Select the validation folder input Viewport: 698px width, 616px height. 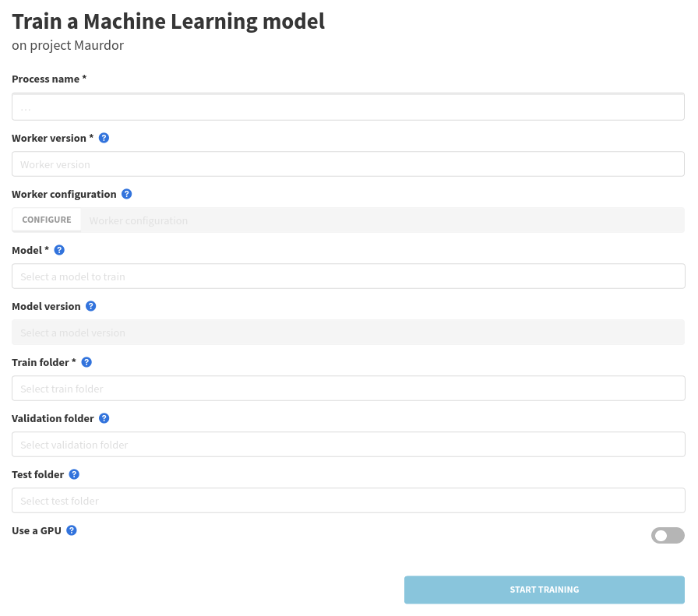point(348,445)
